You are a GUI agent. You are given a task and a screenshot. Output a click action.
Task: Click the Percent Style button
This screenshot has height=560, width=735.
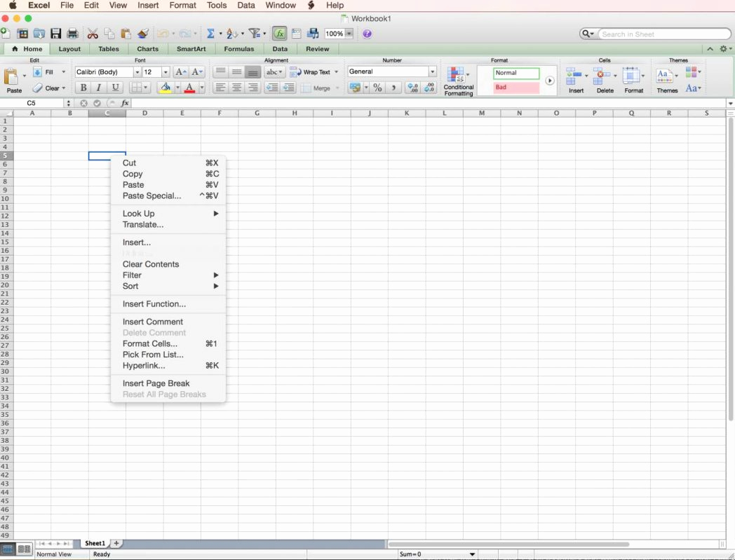click(x=377, y=88)
